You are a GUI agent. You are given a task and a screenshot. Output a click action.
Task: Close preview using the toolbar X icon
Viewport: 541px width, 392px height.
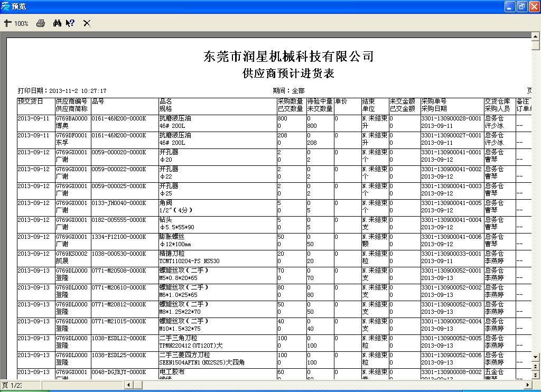click(87, 23)
